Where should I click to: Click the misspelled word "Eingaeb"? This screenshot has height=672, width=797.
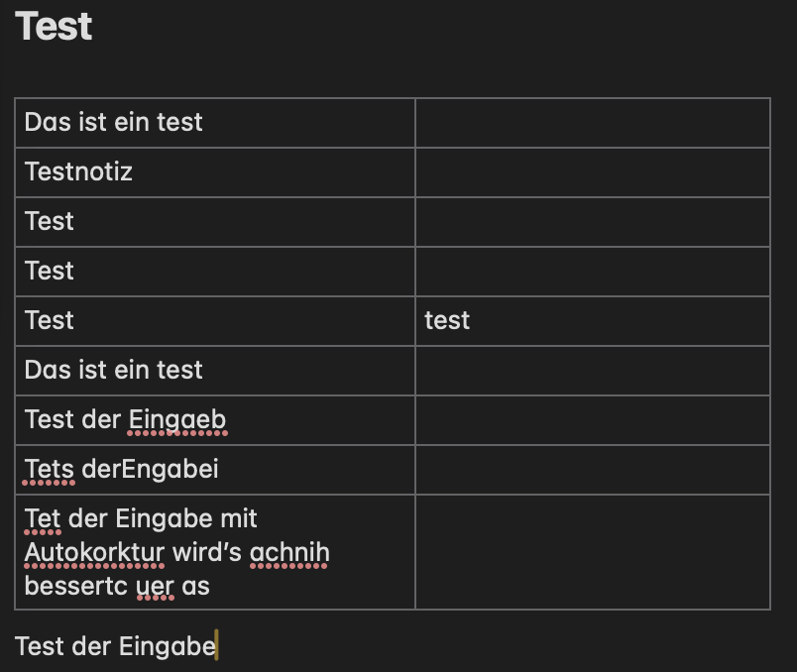coord(177,419)
